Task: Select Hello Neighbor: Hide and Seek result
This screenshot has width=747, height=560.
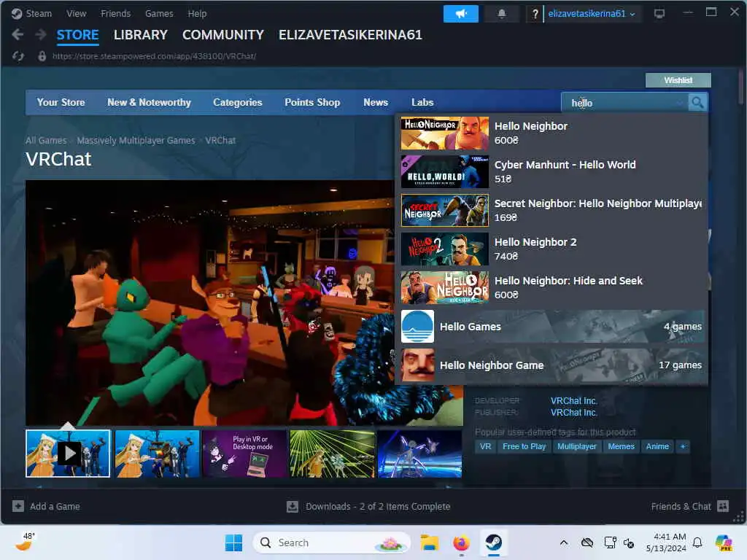Action: tap(551, 287)
